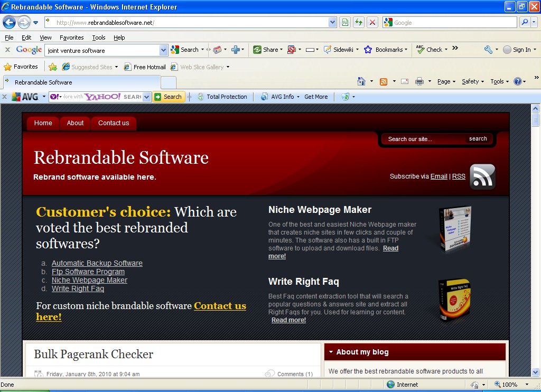Open the Favorites menu
The image size is (541, 392).
(71, 38)
